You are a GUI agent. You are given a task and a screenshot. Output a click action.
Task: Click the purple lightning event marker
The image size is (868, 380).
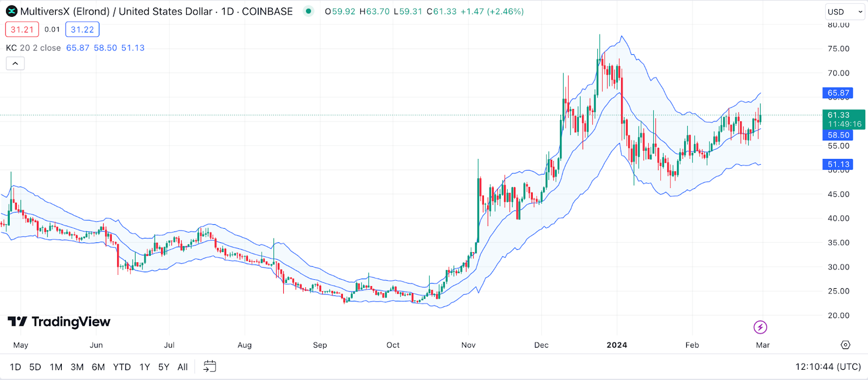(x=760, y=327)
